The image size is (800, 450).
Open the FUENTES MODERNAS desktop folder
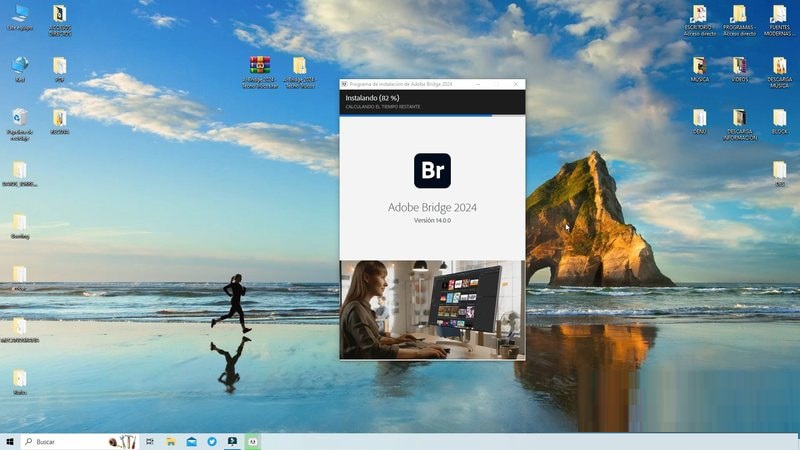(x=779, y=20)
